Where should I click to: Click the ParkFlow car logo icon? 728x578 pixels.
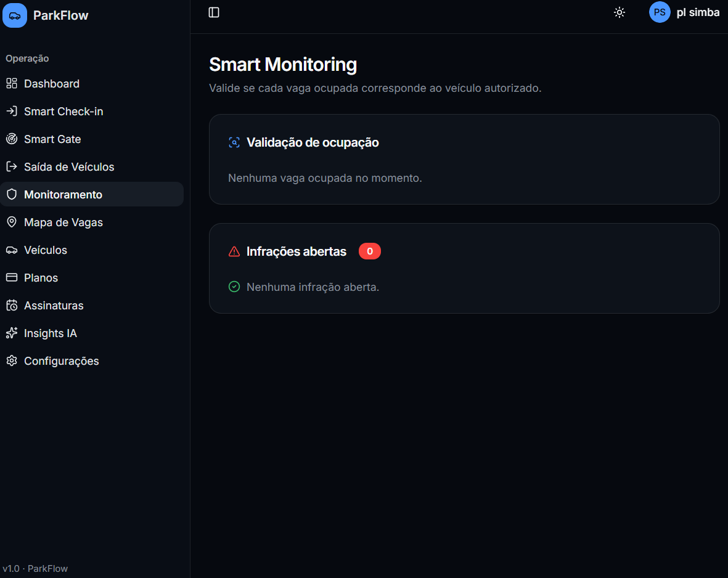pos(14,15)
